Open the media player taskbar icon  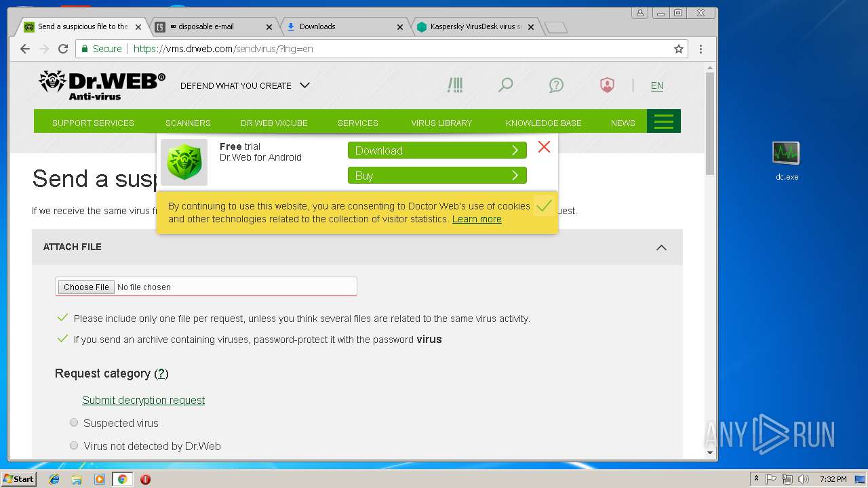[100, 479]
